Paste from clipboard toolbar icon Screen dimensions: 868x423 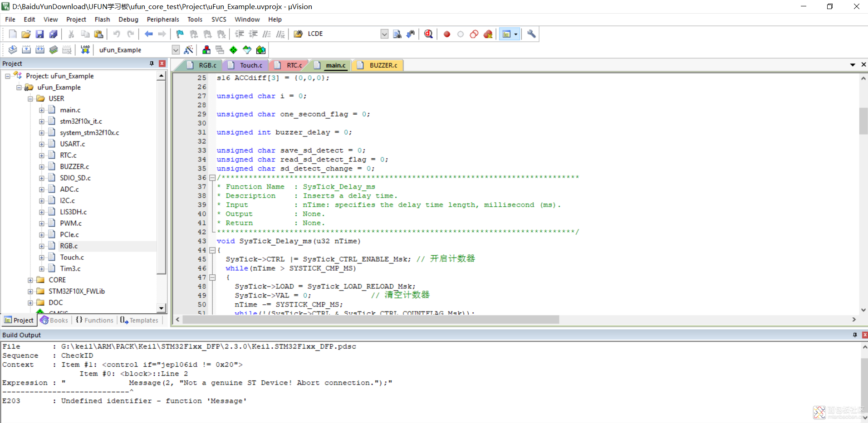click(x=98, y=34)
